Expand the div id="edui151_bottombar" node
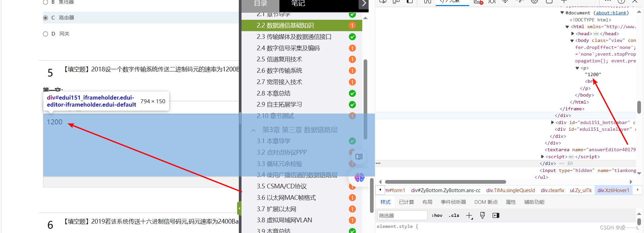The height and width of the screenshot is (233, 644). tap(552, 122)
